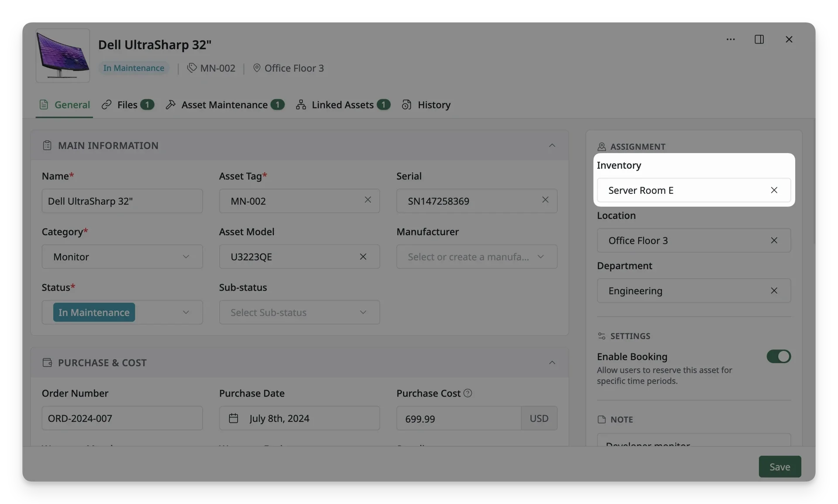Open the Category Monitor dropdown
The height and width of the screenshot is (504, 838).
click(122, 257)
